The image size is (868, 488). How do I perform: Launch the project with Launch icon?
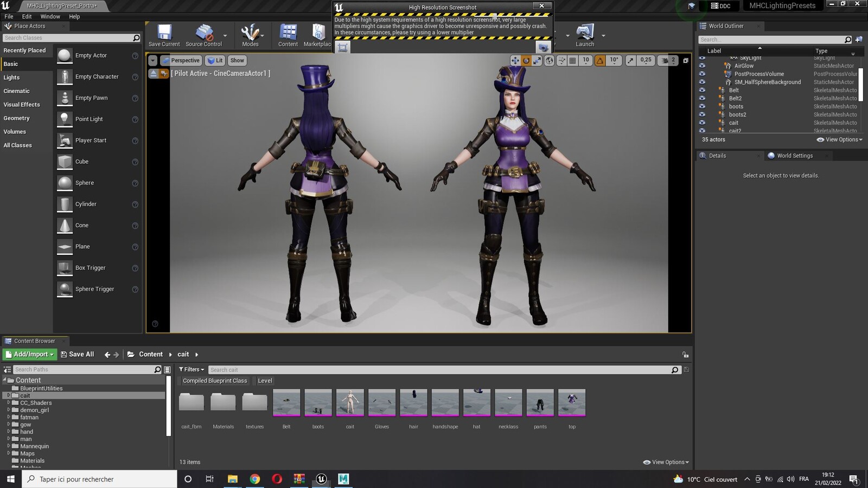pos(585,33)
